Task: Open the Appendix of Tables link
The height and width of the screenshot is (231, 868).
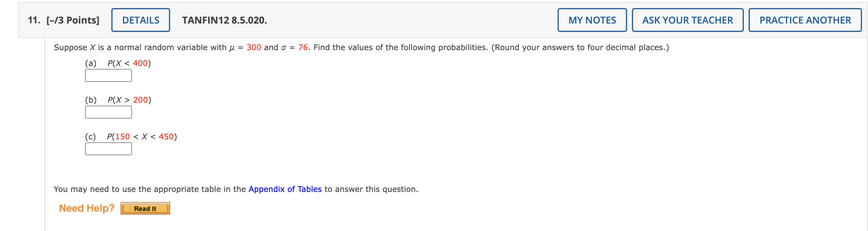Action: click(285, 189)
